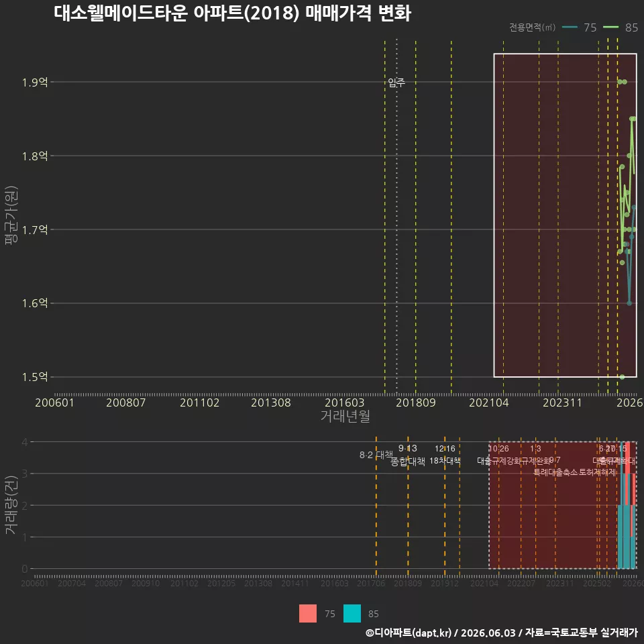
Task: Click the 3 label on volume chart y-axis
Action: tap(25, 474)
